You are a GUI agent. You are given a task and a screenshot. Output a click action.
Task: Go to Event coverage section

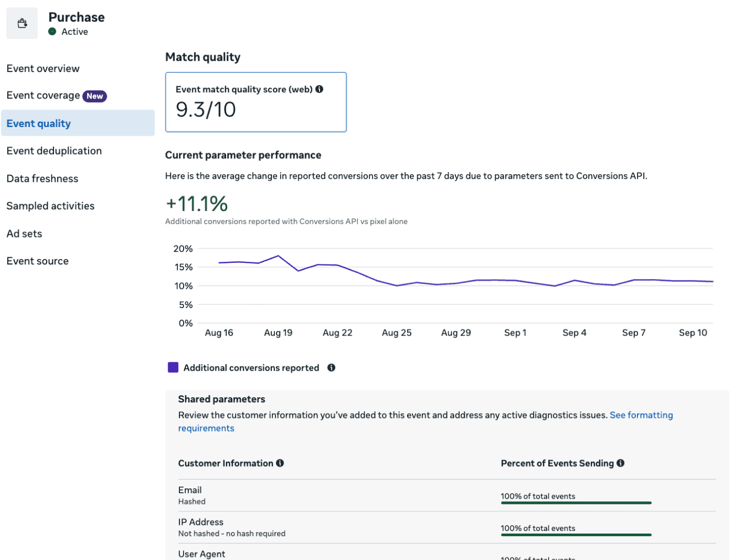click(x=43, y=95)
